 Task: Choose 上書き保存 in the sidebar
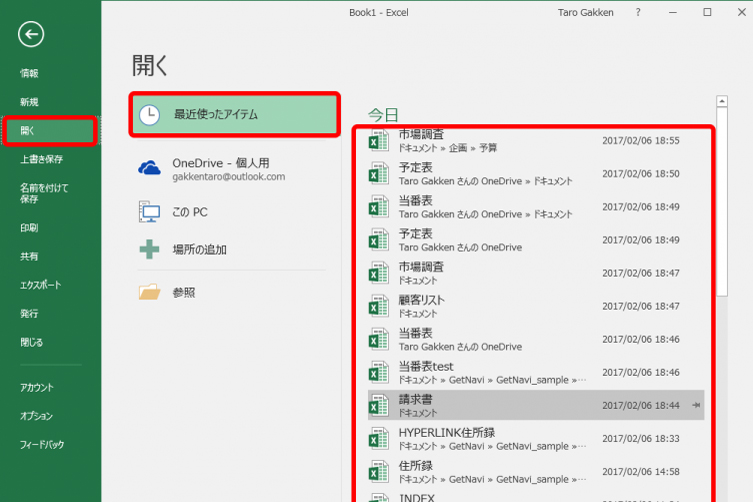click(41, 159)
